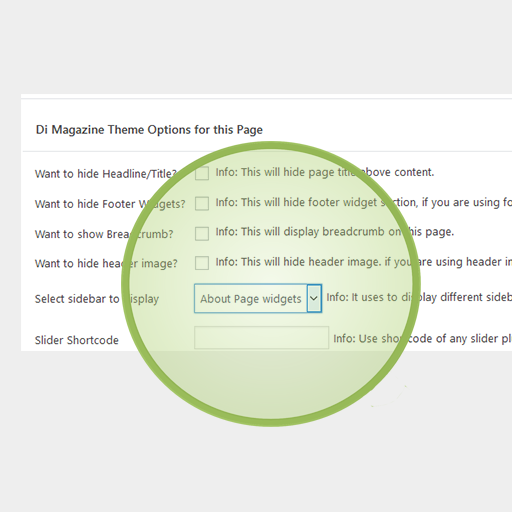Image resolution: width=512 pixels, height=512 pixels.
Task: Enable the hide Headline/Title checkbox
Action: tap(202, 173)
